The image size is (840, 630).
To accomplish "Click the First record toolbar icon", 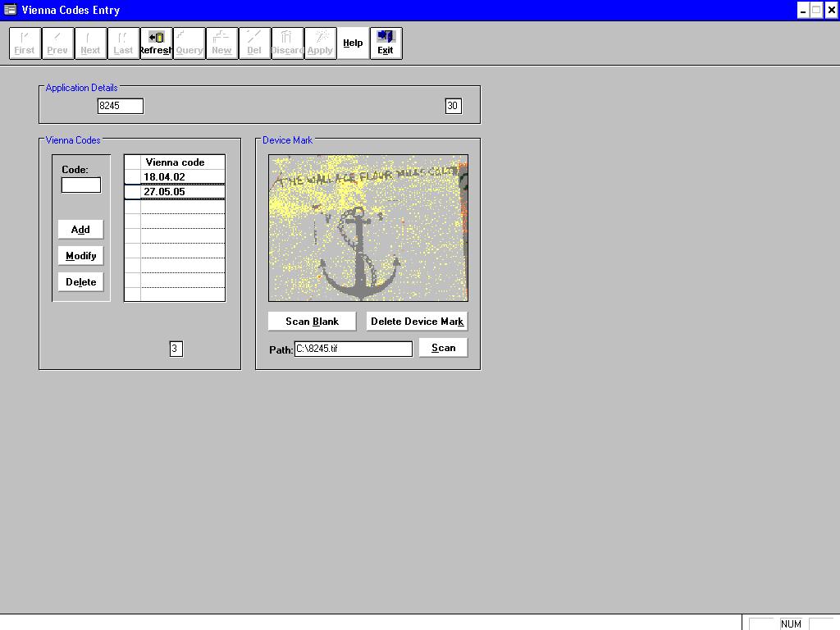I will coord(25,43).
